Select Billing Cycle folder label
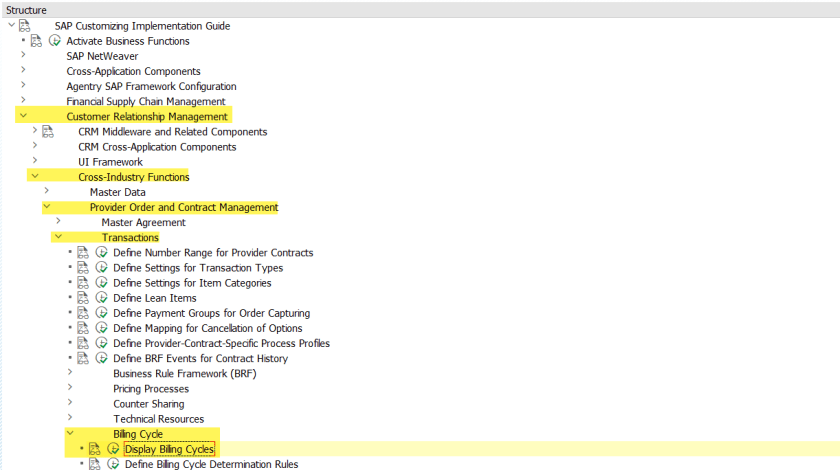The height and width of the screenshot is (470, 840). (x=138, y=434)
